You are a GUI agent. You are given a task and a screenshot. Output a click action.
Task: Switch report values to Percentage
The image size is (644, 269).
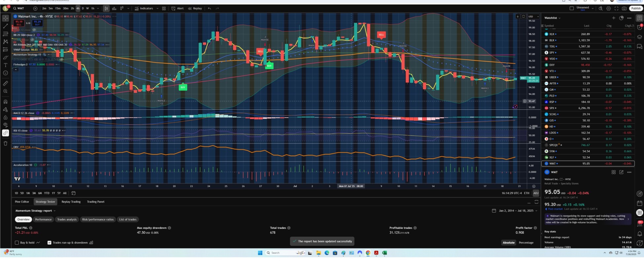pyautogui.click(x=526, y=243)
